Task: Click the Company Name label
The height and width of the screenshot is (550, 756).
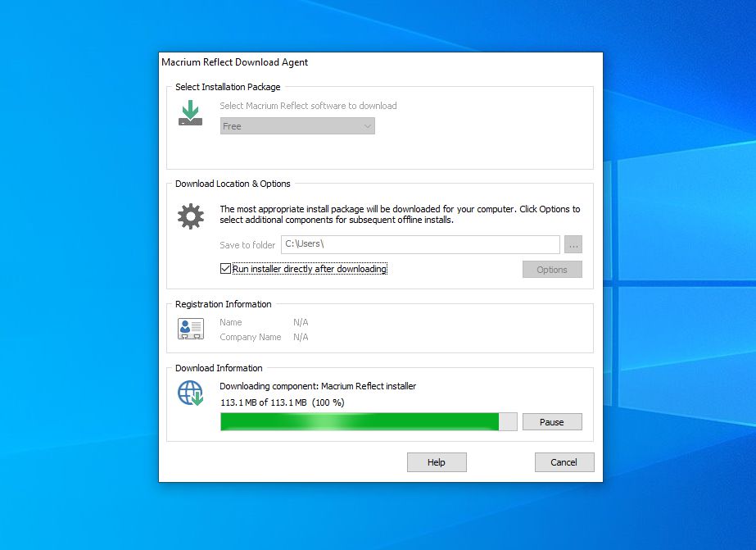Action: point(251,337)
